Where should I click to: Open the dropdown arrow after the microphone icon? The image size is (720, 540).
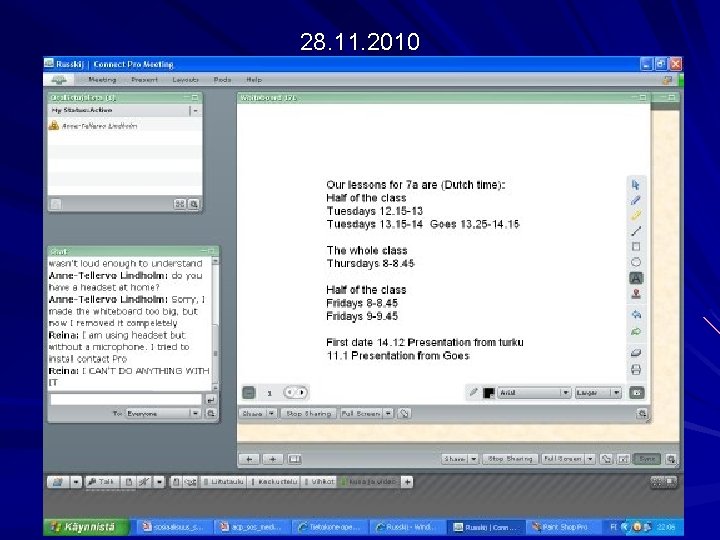pos(159,482)
